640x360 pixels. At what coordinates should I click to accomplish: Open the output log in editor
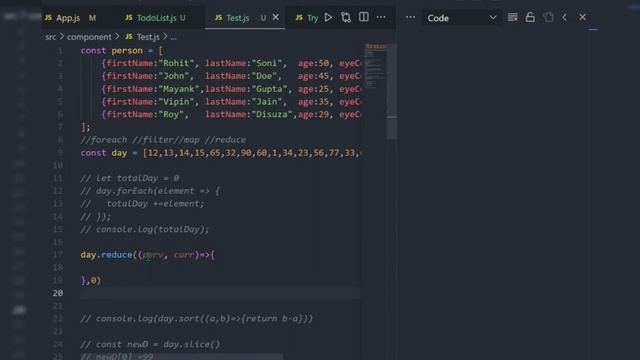click(x=548, y=17)
